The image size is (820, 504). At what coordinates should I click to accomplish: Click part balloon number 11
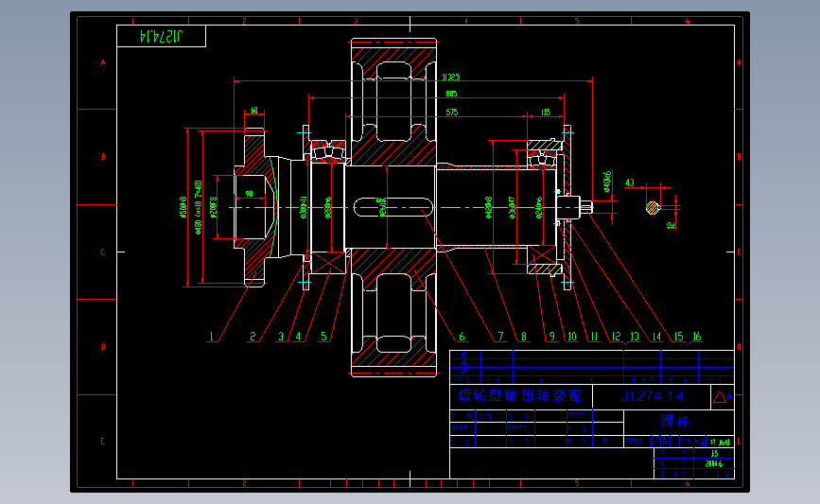pyautogui.click(x=594, y=337)
